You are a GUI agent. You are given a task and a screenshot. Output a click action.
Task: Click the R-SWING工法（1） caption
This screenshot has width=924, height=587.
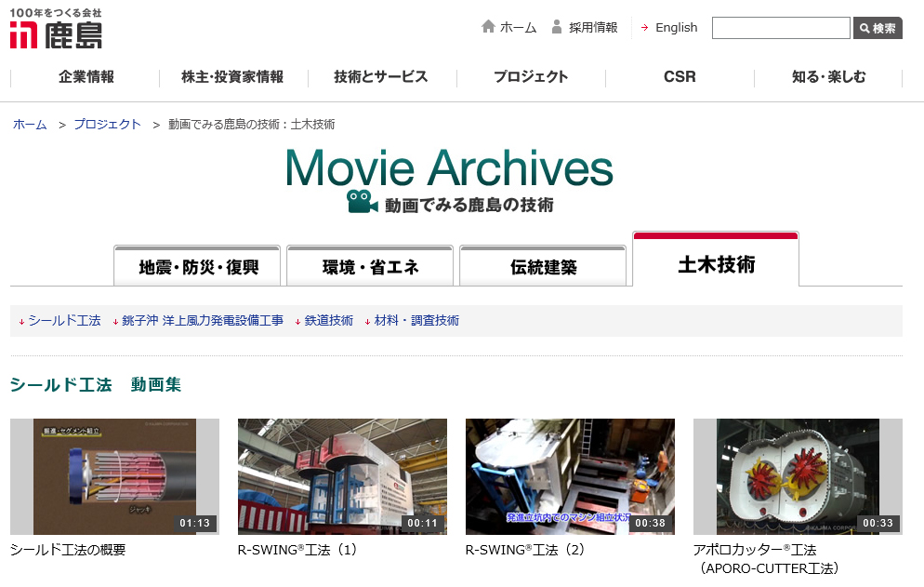tap(297, 550)
